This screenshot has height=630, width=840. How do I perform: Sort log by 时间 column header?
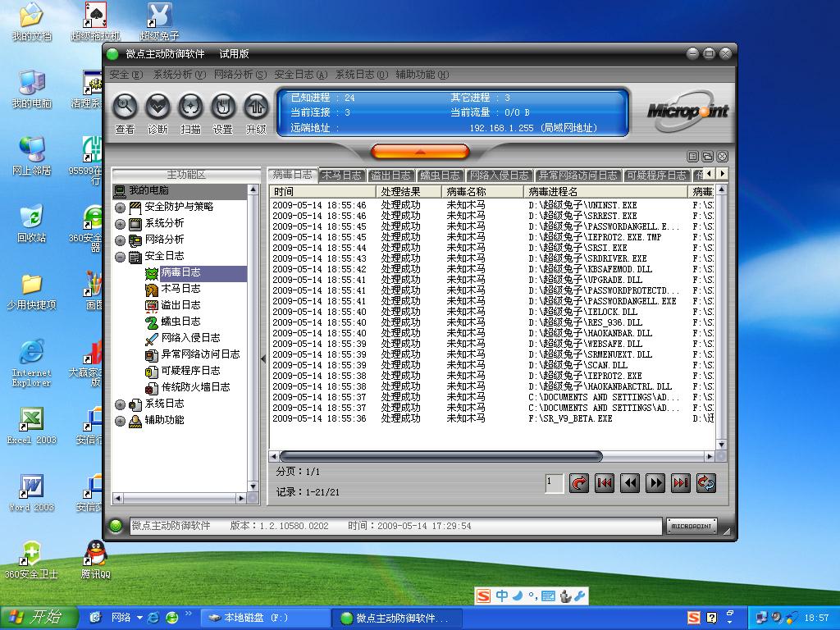(322, 192)
